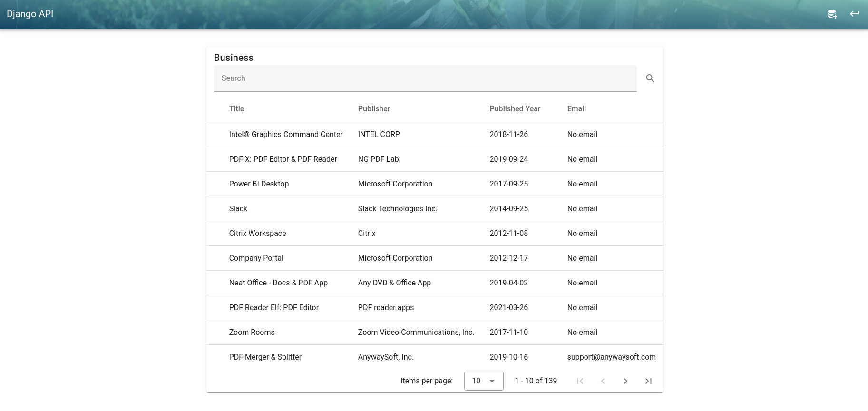Go to previous page of results
Viewport: 868px width, 411px height.
pyautogui.click(x=603, y=381)
